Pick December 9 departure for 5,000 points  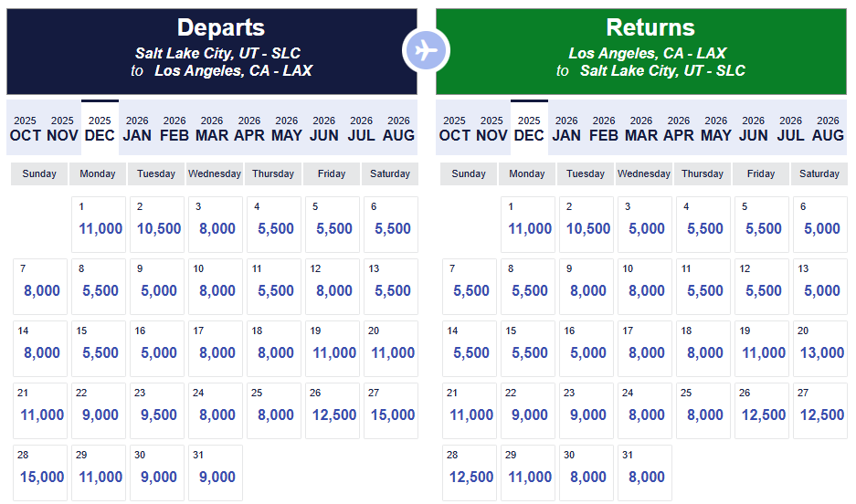point(158,287)
